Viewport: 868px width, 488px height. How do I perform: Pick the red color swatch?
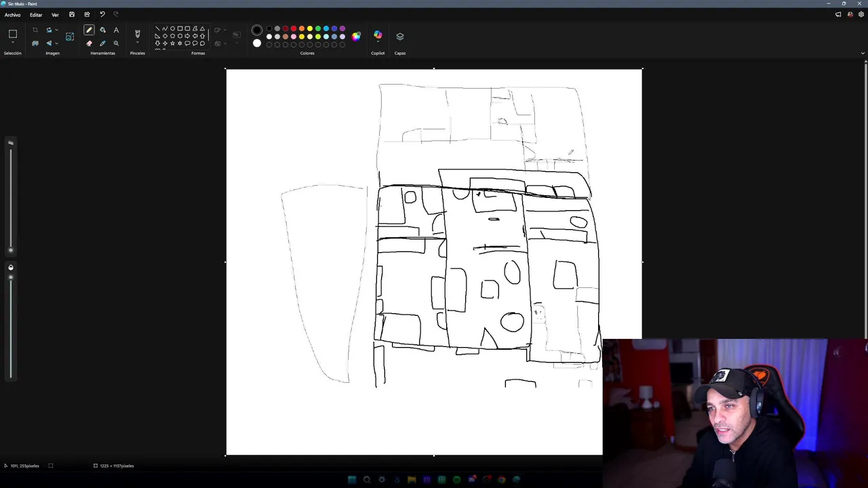[294, 28]
